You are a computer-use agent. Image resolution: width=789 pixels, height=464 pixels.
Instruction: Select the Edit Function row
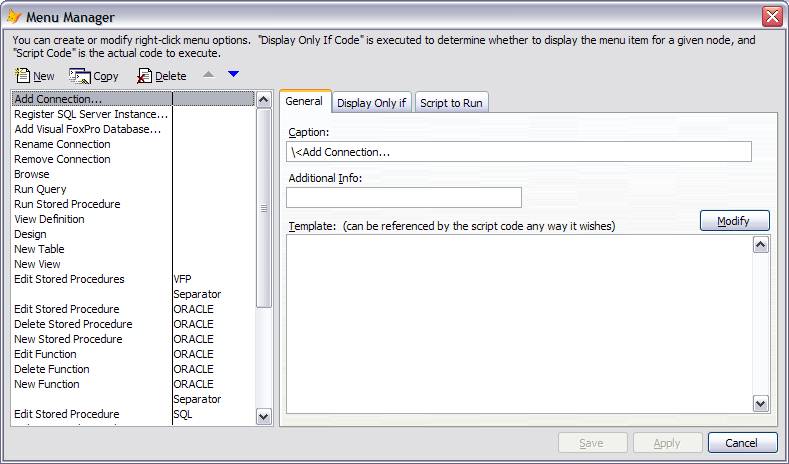(133, 354)
